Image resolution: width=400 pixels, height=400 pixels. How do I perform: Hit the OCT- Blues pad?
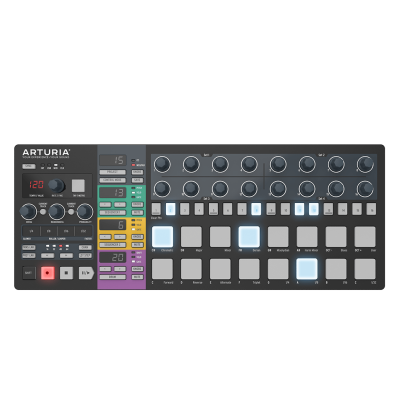click(336, 236)
